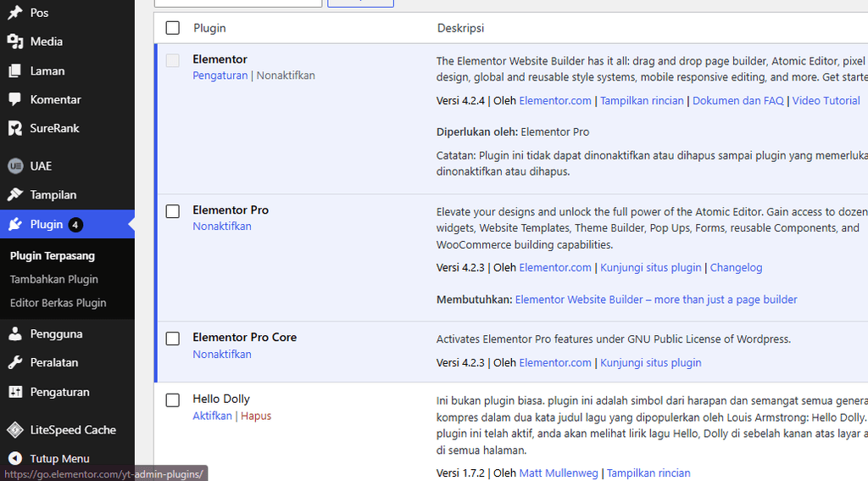Viewport: 868px width, 481px height.
Task: Click the Deskripsi column header
Action: click(460, 28)
